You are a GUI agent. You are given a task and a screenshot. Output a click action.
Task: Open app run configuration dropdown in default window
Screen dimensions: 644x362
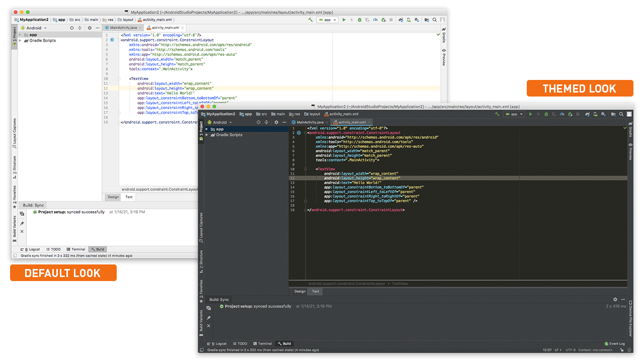[327, 20]
